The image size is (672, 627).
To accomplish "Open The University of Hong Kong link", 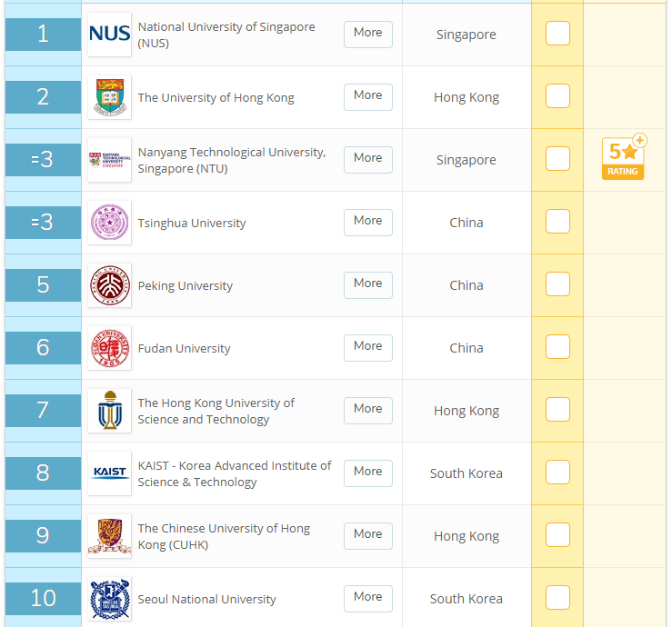I will pyautogui.click(x=216, y=98).
